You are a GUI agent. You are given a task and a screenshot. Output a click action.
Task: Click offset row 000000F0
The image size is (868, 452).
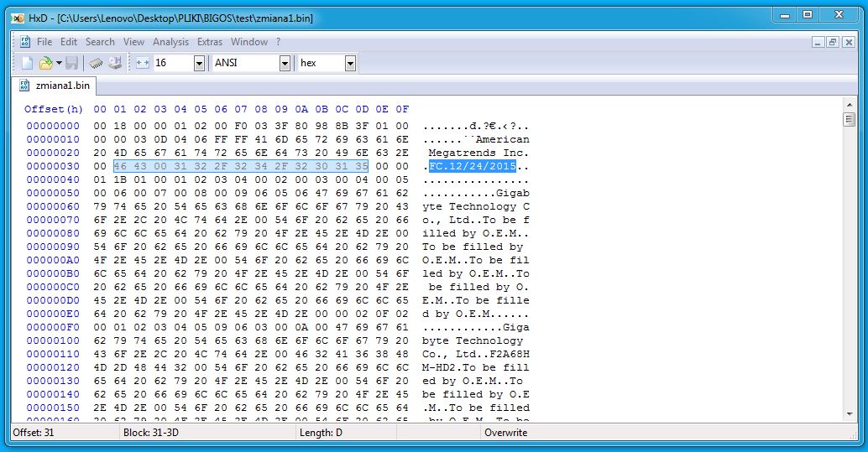click(53, 328)
